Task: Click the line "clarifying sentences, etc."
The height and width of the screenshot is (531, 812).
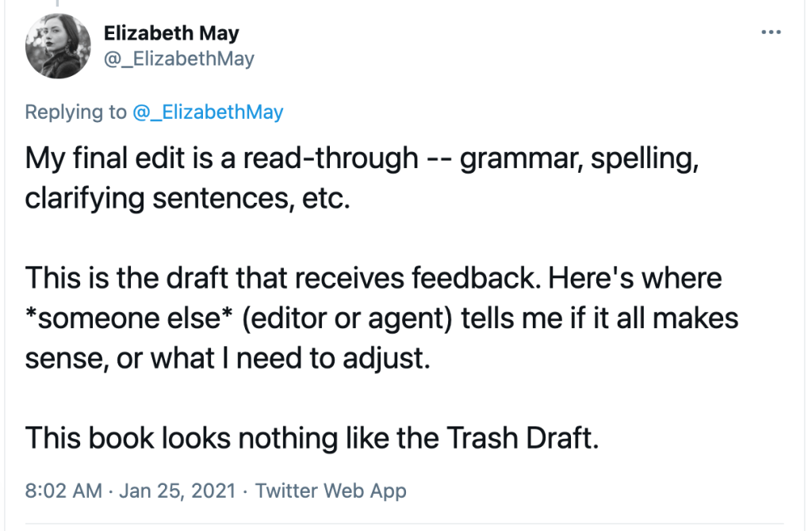Action: coord(187,197)
